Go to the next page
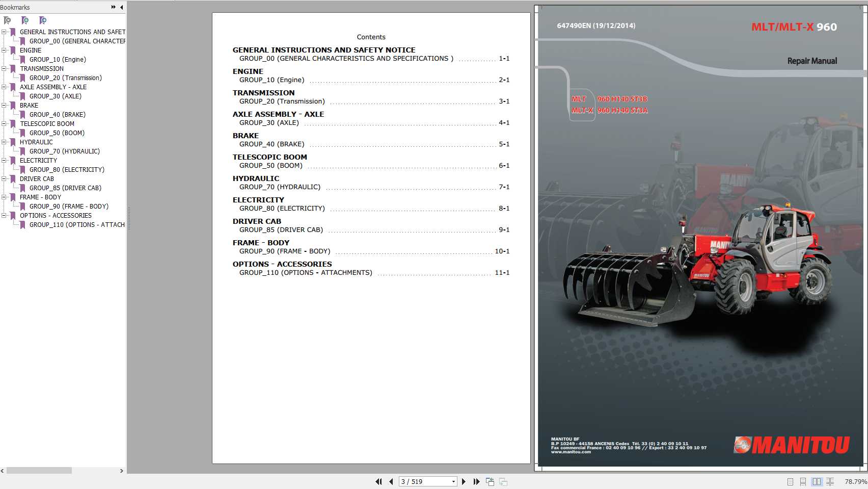Image resolution: width=868 pixels, height=489 pixels. tap(464, 481)
